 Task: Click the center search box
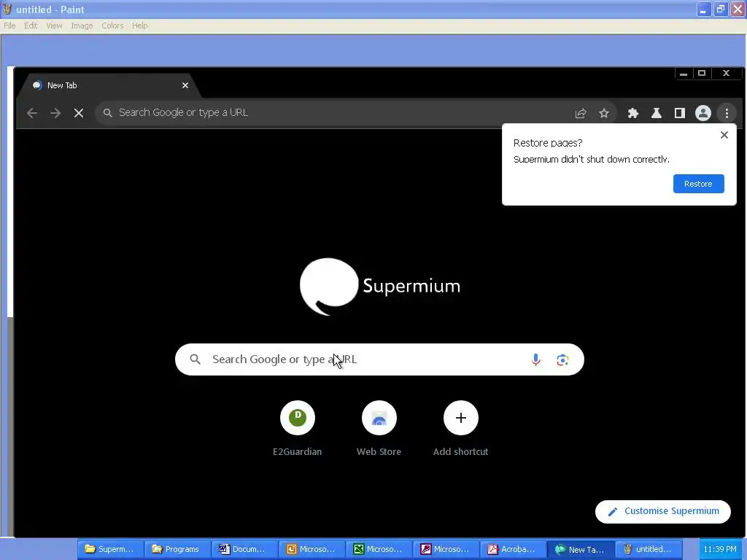pyautogui.click(x=379, y=359)
